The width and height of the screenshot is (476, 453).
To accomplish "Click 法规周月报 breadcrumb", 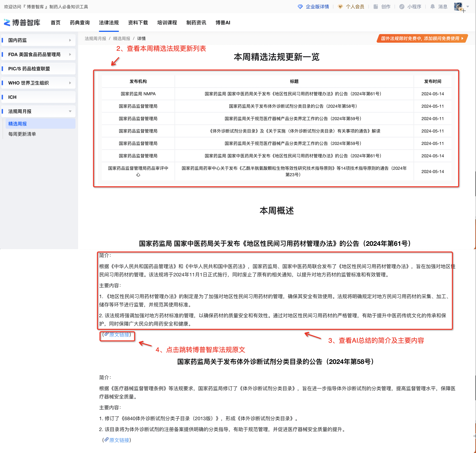I will click(95, 38).
